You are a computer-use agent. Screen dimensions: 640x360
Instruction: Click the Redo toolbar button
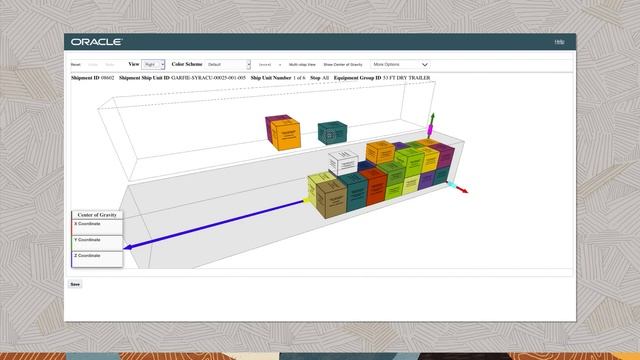coord(110,64)
